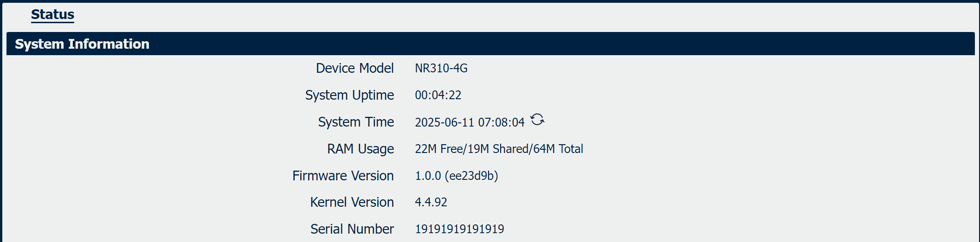Open the Status tab
The width and height of the screenshot is (980, 242).
pyautogui.click(x=52, y=14)
